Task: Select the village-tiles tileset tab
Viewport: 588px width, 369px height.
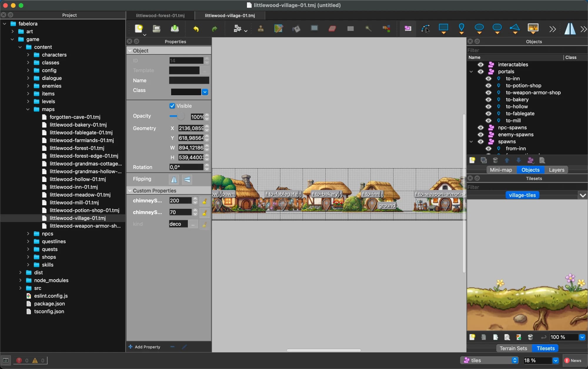Action: [x=522, y=195]
